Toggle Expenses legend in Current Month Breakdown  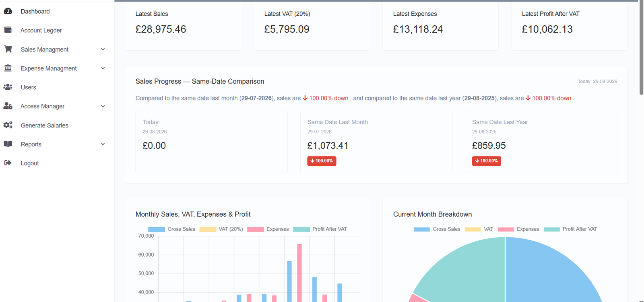pos(518,229)
